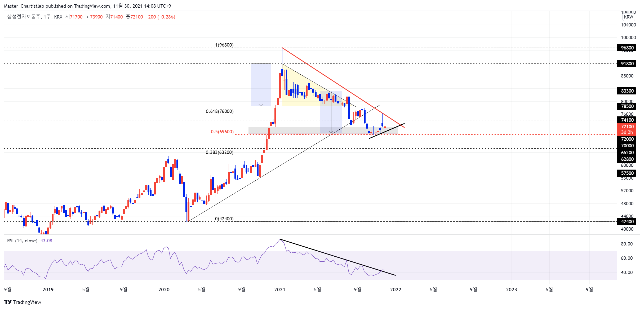
Task: Click the 2022 label on time axis
Action: 396,289
